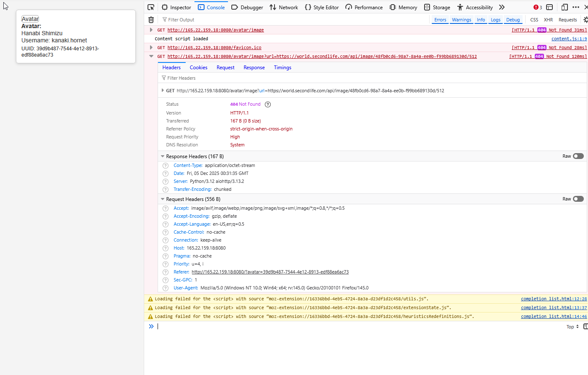
Task: Open the DevTools ellipsis menu
Action: coord(576,7)
